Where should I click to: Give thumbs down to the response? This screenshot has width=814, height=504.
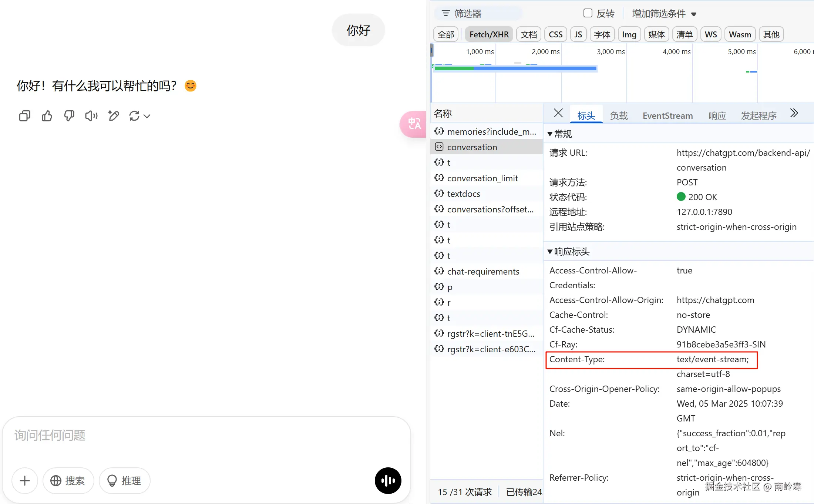click(69, 116)
